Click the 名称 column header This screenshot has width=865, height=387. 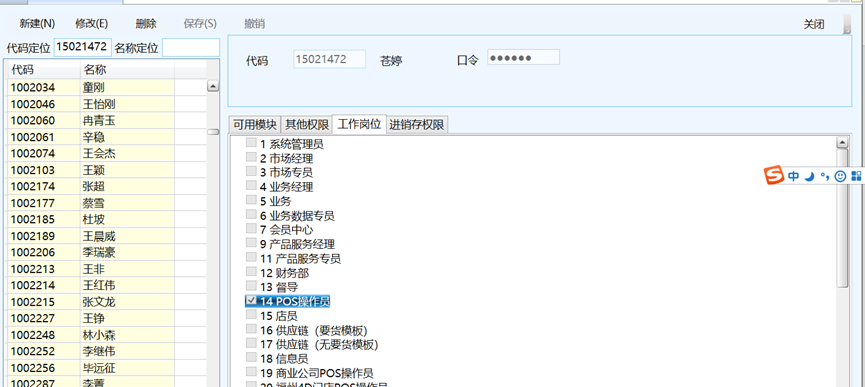127,70
